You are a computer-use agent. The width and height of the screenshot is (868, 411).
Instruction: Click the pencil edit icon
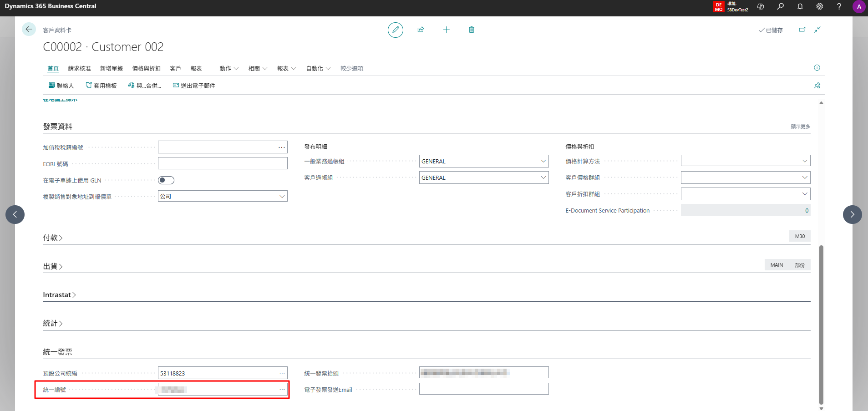tap(395, 30)
